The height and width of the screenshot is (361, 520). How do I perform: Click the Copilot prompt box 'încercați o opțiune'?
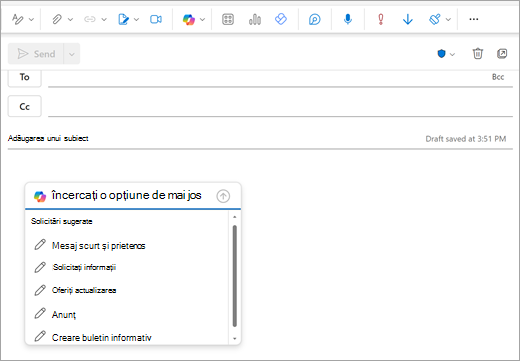click(127, 195)
